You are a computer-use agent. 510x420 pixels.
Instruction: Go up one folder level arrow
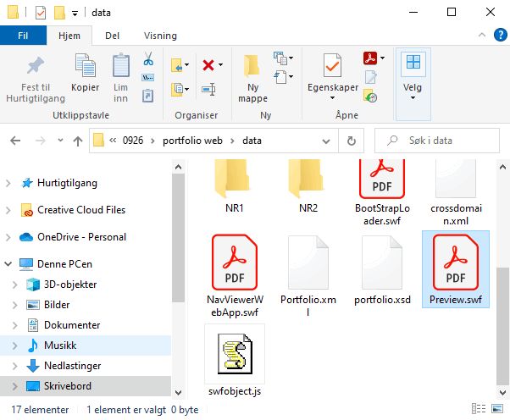click(77, 141)
